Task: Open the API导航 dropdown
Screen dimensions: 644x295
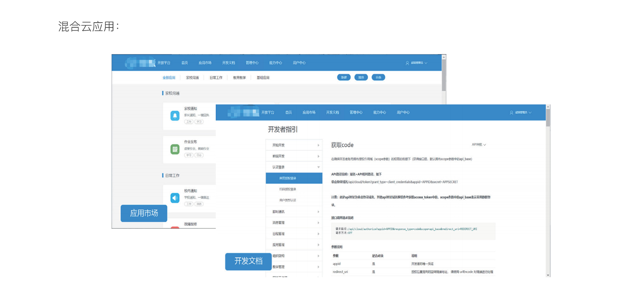Action: click(478, 145)
